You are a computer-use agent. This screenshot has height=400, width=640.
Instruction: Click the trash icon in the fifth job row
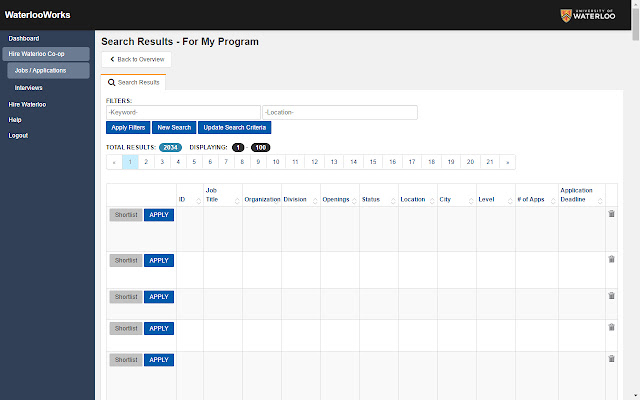pos(611,359)
